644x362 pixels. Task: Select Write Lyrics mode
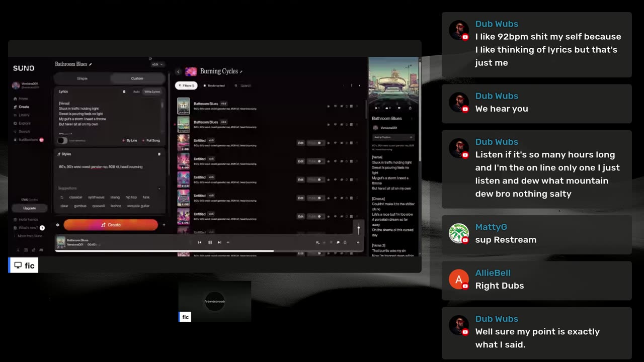click(x=152, y=92)
